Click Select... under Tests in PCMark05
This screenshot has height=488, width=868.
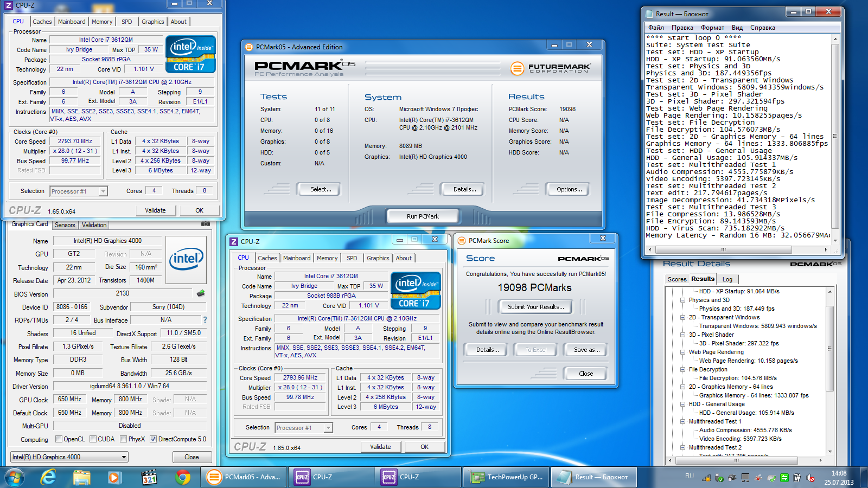[x=318, y=189]
